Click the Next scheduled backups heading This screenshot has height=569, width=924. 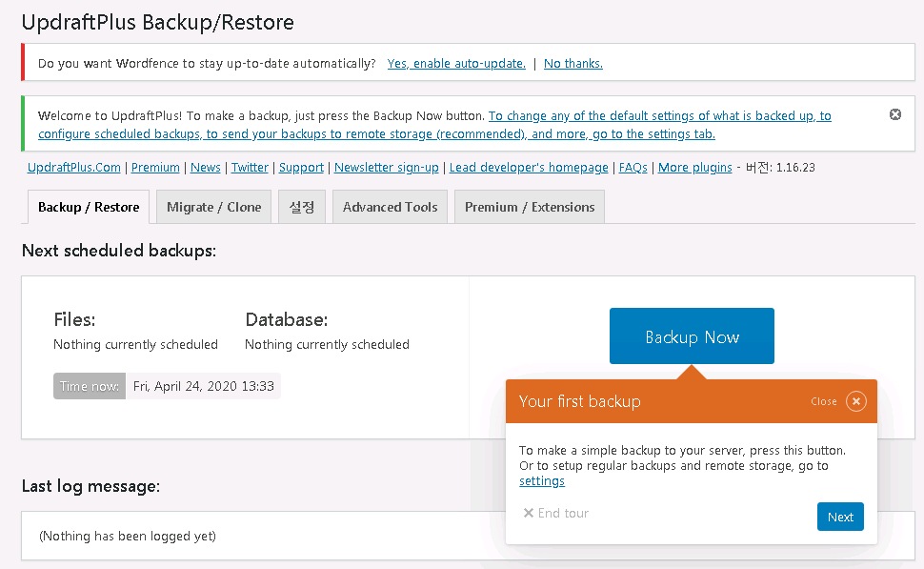118,251
